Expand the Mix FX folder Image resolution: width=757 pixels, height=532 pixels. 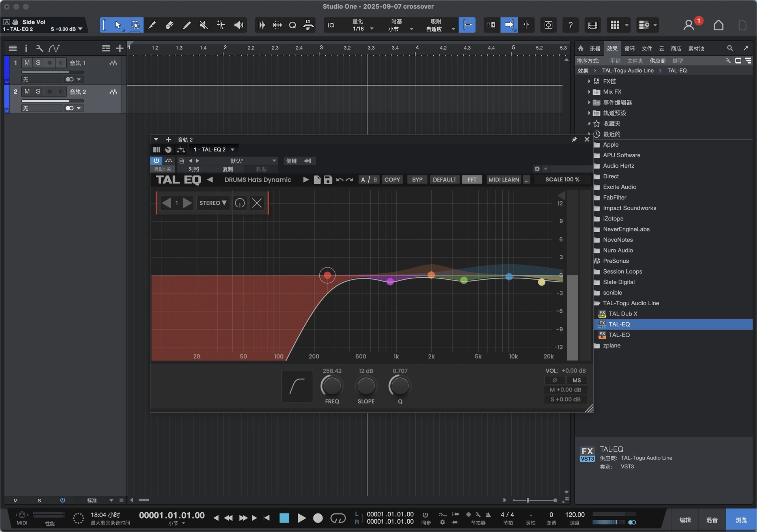point(589,92)
